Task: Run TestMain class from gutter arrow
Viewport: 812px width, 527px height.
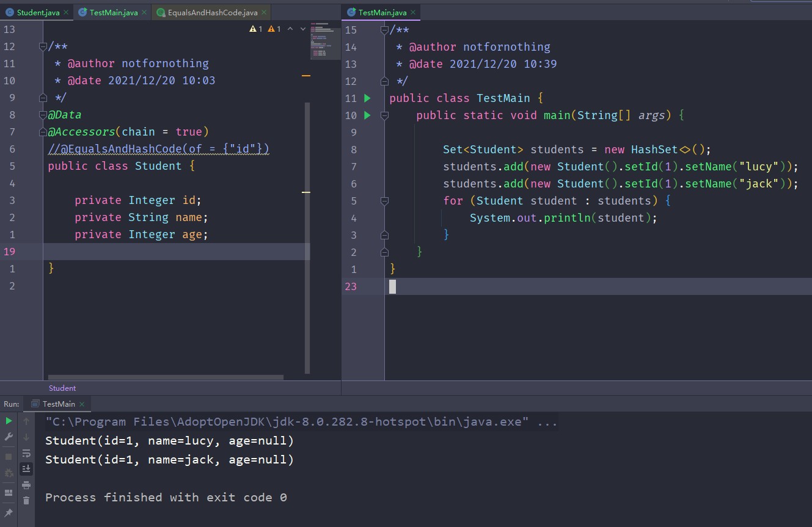Action: (367, 98)
